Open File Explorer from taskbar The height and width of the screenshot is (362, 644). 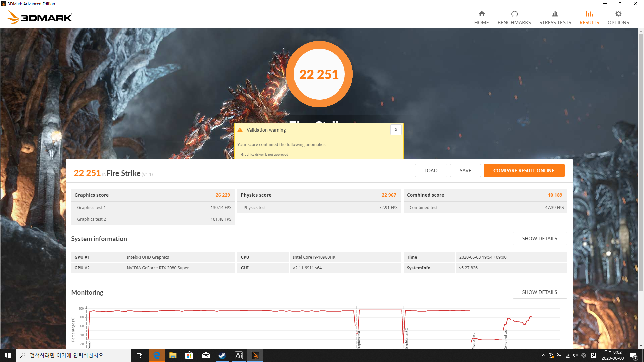pyautogui.click(x=173, y=355)
